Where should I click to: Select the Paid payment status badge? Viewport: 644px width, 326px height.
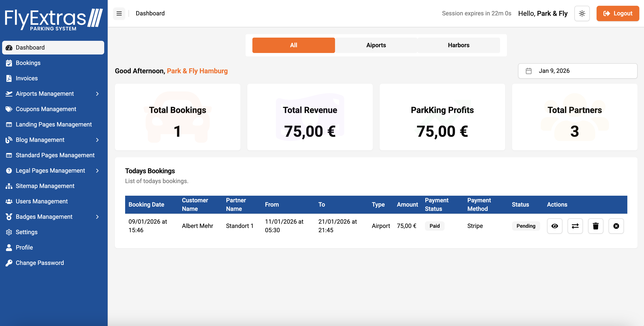tap(435, 226)
